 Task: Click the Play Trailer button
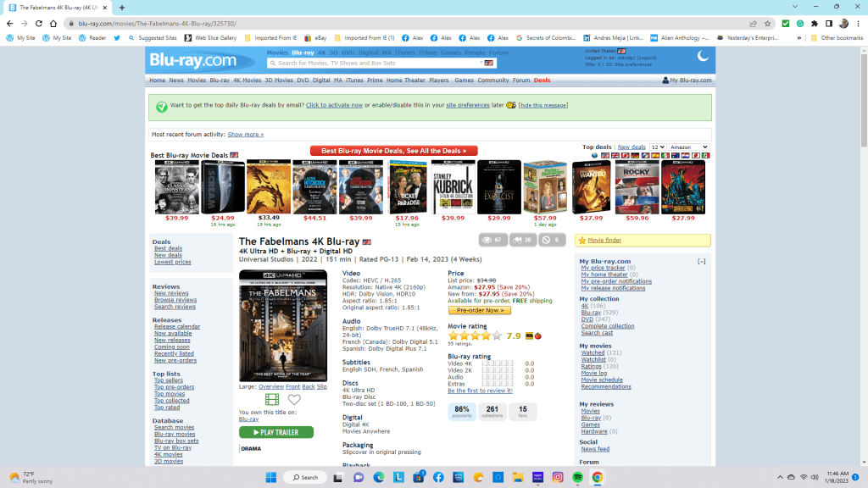[276, 432]
